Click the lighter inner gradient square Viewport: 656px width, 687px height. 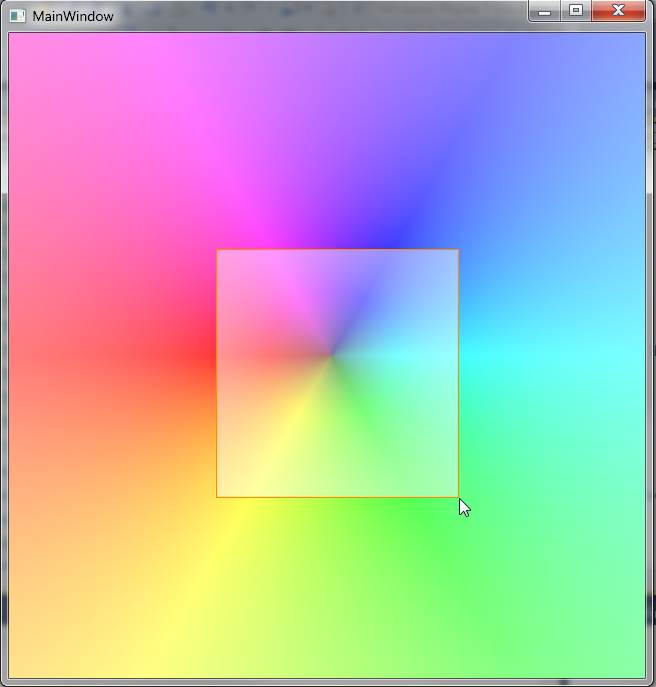[x=337, y=373]
